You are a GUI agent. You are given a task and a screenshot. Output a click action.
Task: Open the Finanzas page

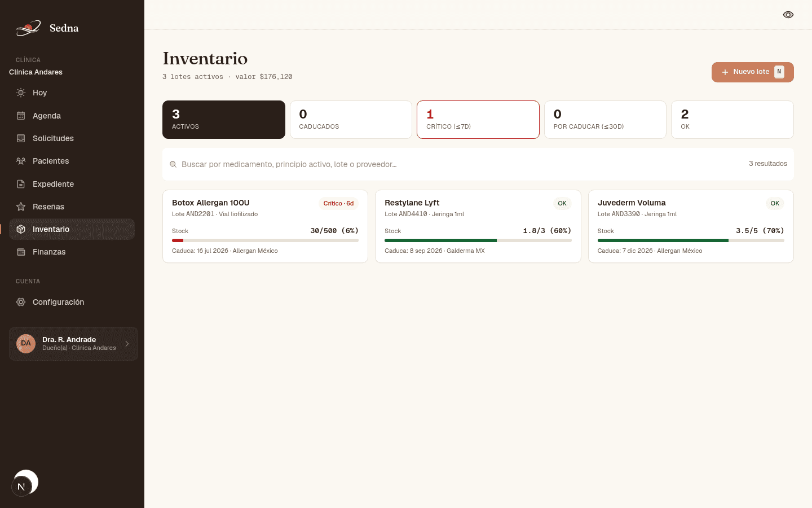[72, 252]
